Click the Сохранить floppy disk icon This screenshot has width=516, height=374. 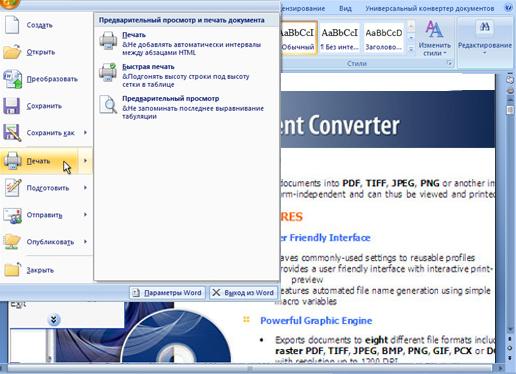click(x=12, y=106)
